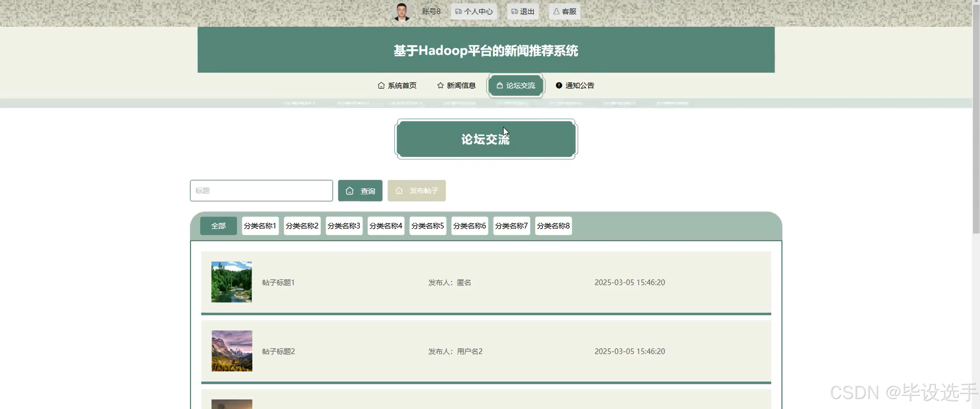Filter by 分类名称1
Screen dimensions: 980x409
(260, 226)
